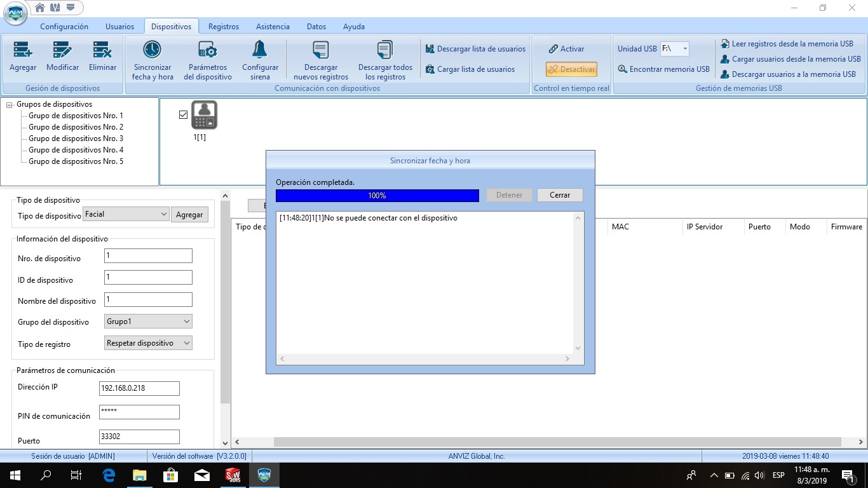
Task: Open Parámetros del dispositivo
Action: click(x=208, y=50)
